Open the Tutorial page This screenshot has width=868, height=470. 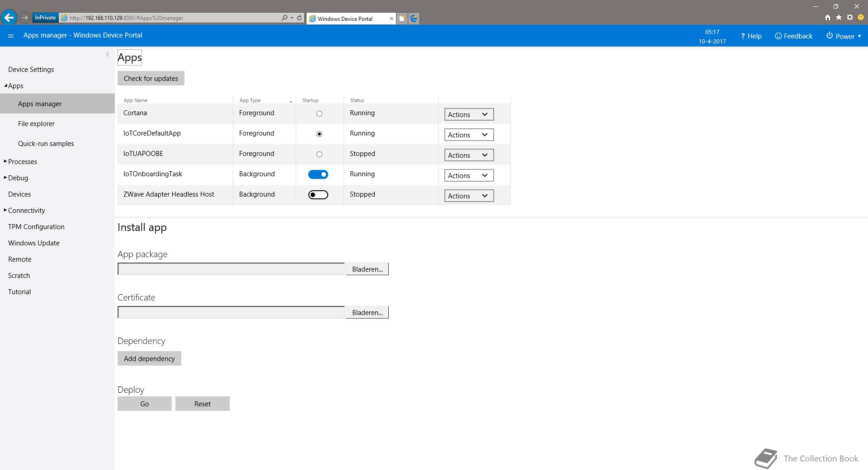[x=19, y=292]
